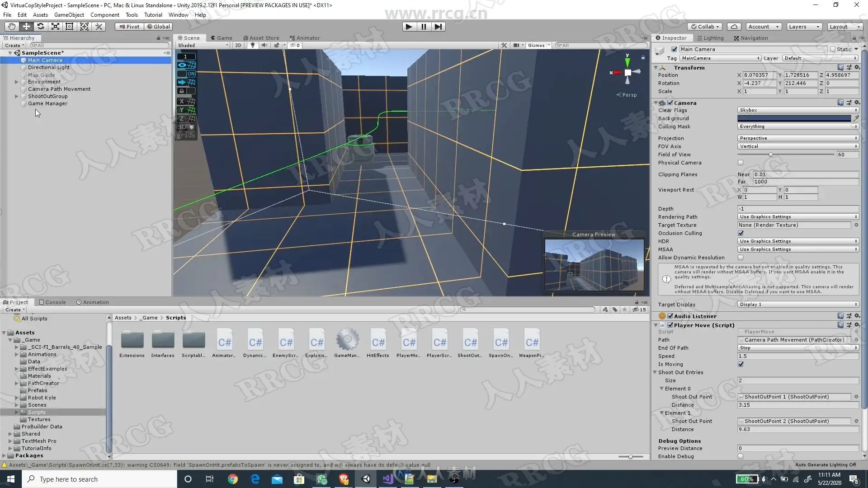Click the Play button
868x488 pixels.
[409, 27]
